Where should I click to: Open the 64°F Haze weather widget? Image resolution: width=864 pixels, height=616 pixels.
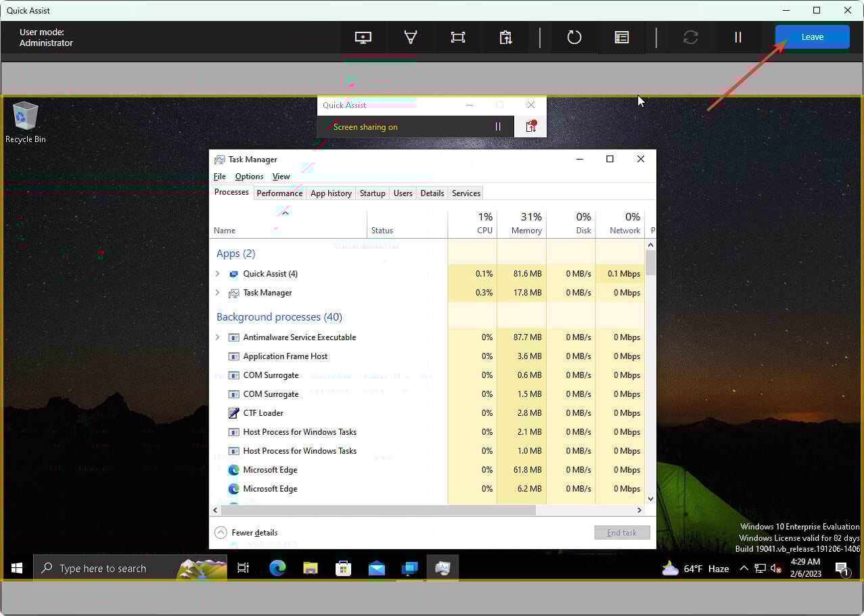pos(696,569)
